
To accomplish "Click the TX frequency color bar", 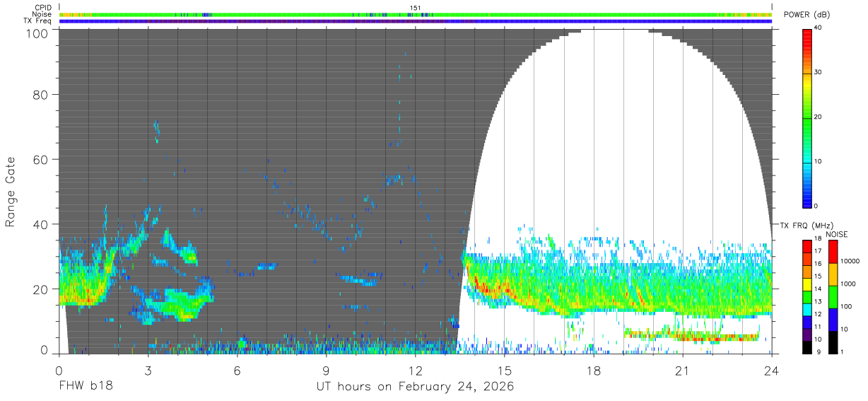I will pyautogui.click(x=808, y=296).
